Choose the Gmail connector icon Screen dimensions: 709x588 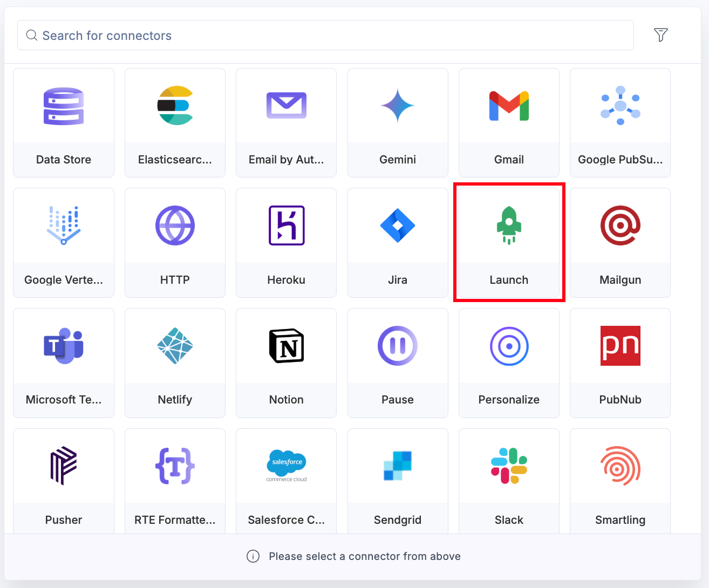(x=509, y=106)
